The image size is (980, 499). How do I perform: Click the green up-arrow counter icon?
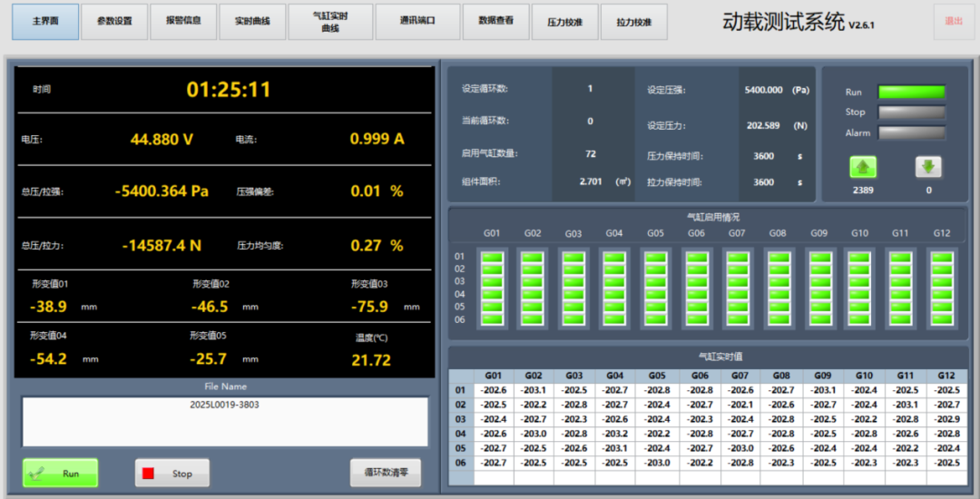[x=862, y=167]
